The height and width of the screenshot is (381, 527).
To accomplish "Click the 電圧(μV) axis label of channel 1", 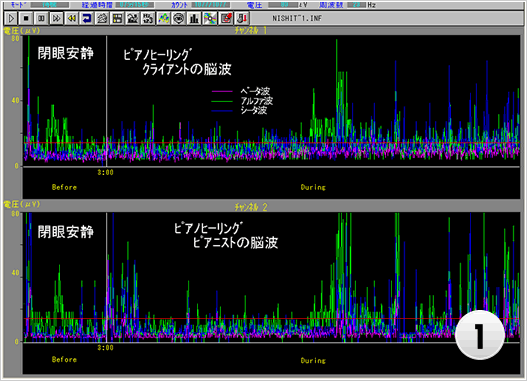I will pos(22,31).
